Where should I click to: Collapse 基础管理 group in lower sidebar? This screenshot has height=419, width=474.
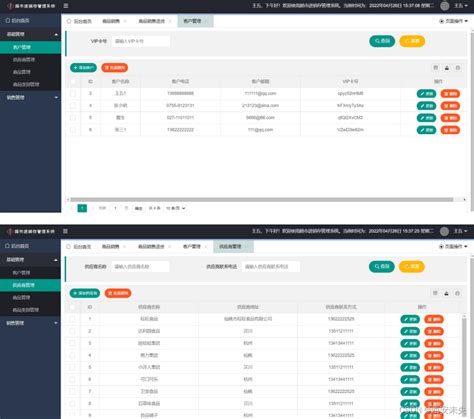30,259
